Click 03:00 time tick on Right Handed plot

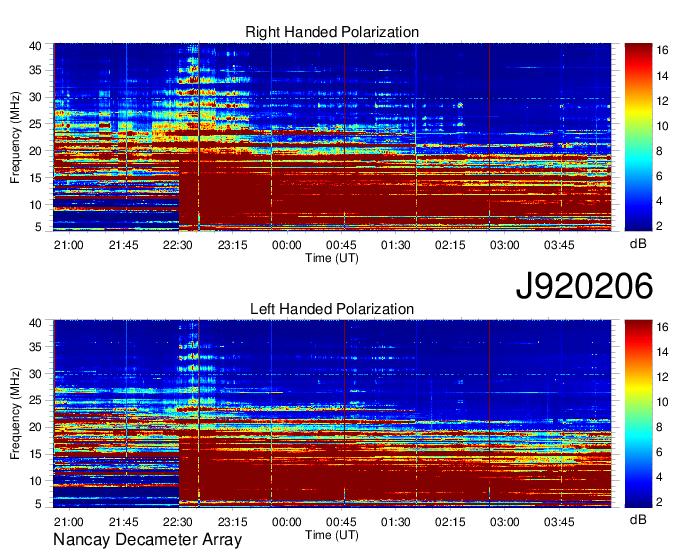(504, 245)
